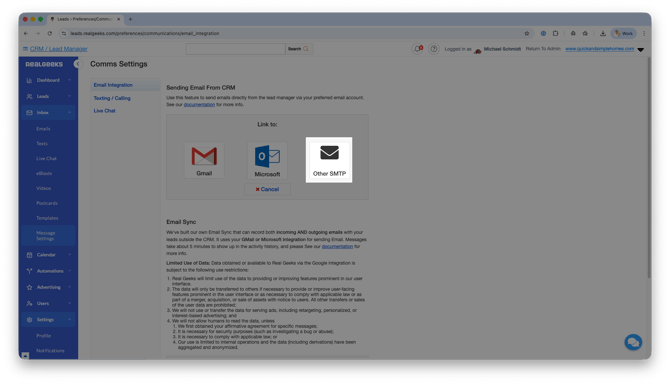Open Live Chat in the sidebar
The image size is (670, 384).
click(x=46, y=158)
